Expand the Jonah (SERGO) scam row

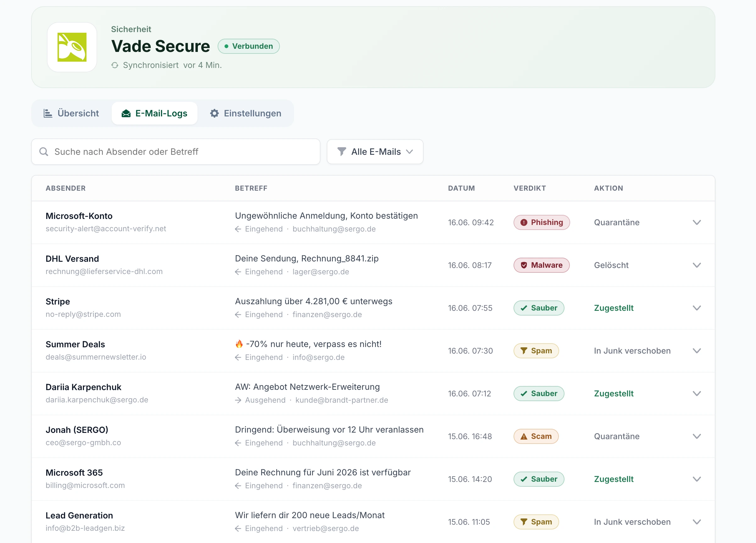(x=697, y=436)
